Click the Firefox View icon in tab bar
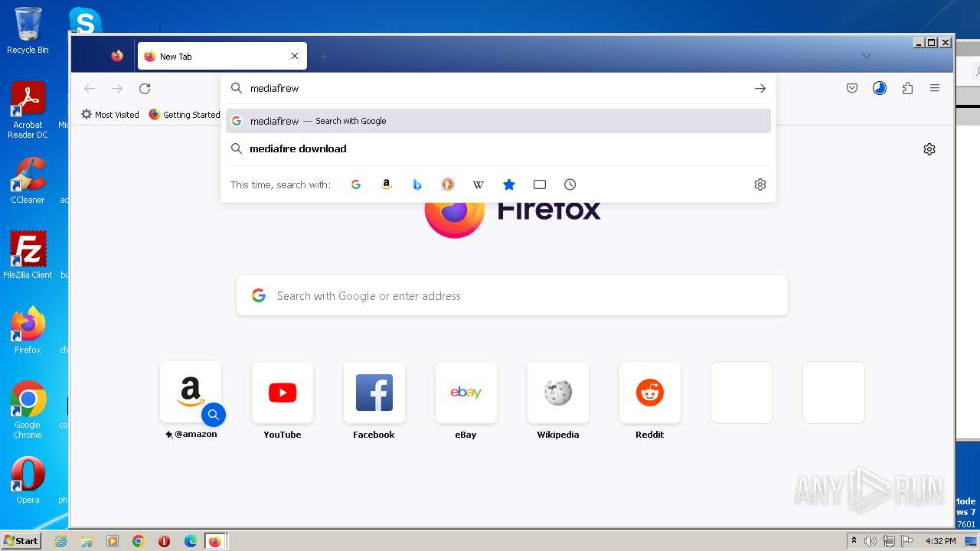This screenshot has height=551, width=980. point(117,56)
